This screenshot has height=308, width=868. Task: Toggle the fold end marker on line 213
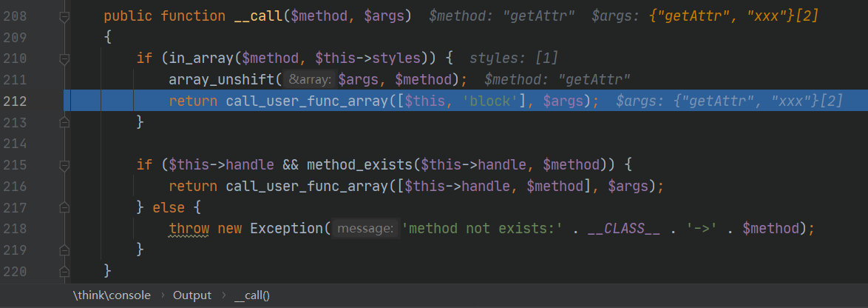(x=65, y=122)
